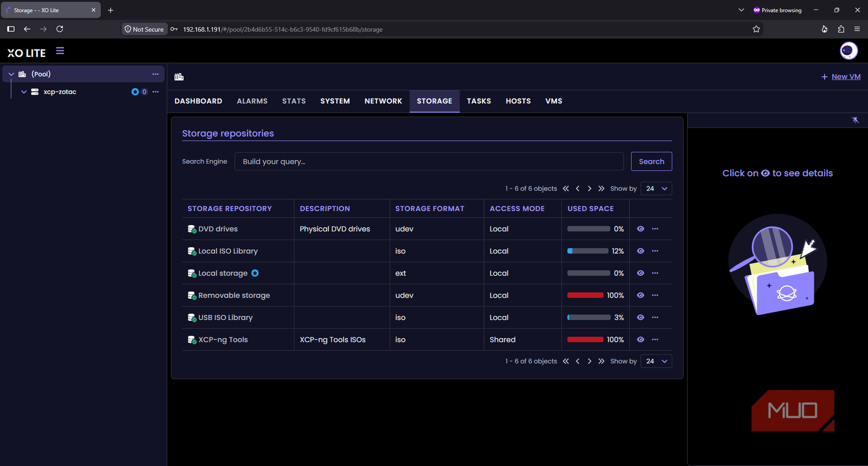Open more options for the (Pool) tree item
The image size is (868, 466).
tap(155, 74)
